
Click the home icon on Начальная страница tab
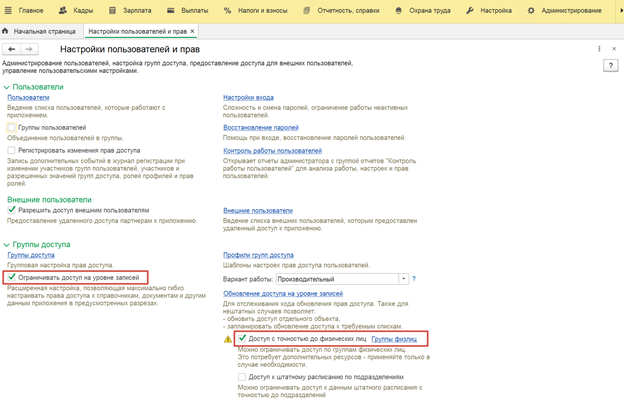point(5,31)
